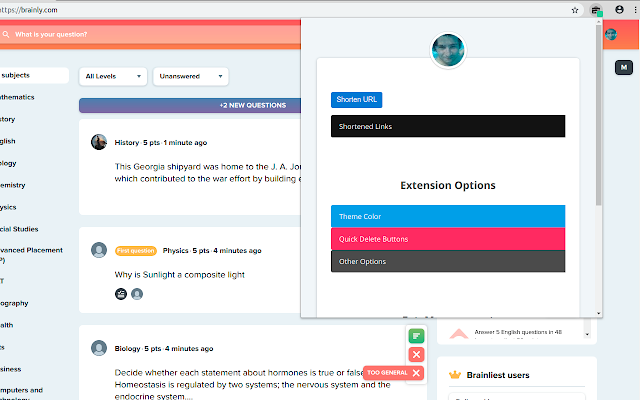
Task: Click the extension popup scrollbar thumb
Action: click(x=598, y=116)
